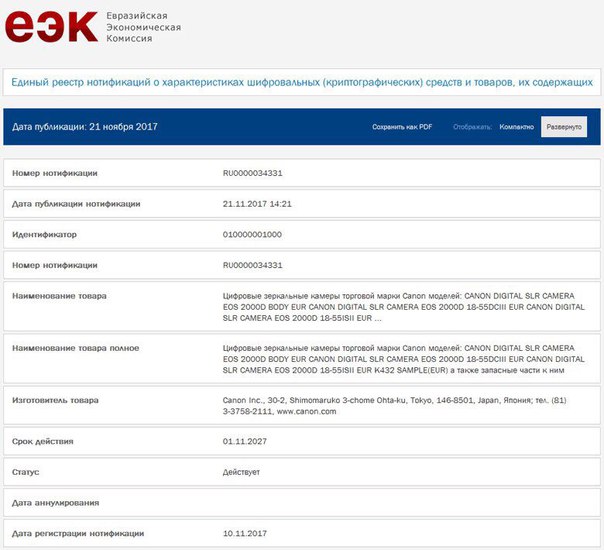The image size is (604, 550).
Task: Click the Статус value Действует
Action: (241, 472)
